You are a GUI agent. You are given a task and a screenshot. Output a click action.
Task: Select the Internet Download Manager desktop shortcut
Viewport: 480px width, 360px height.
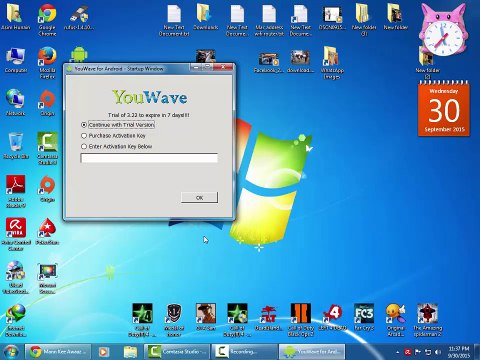click(15, 320)
